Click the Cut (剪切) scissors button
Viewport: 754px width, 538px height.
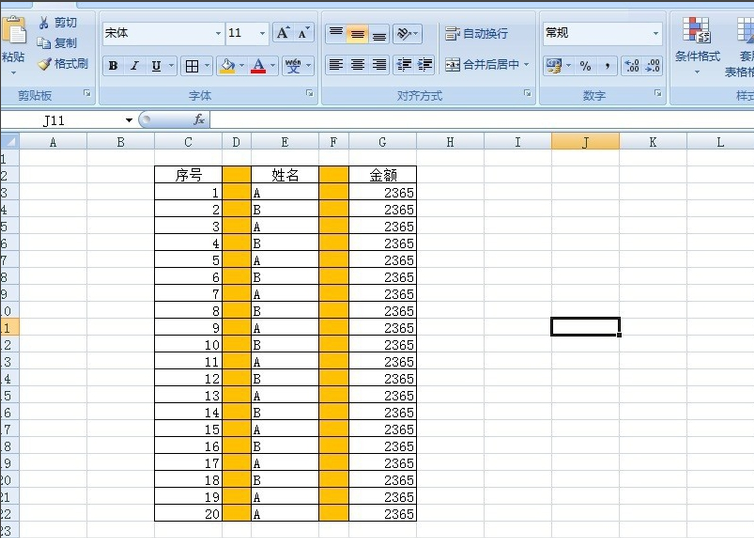[x=58, y=23]
